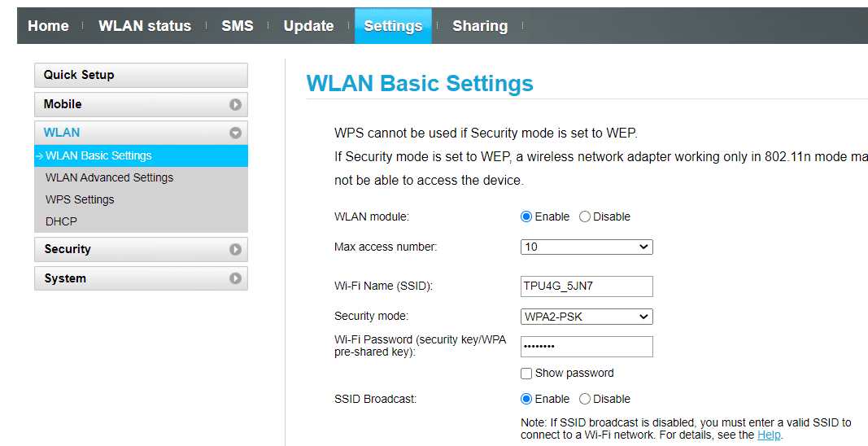Expand the Security section arrow icon
Viewport: 868px width, 446px height.
235,250
